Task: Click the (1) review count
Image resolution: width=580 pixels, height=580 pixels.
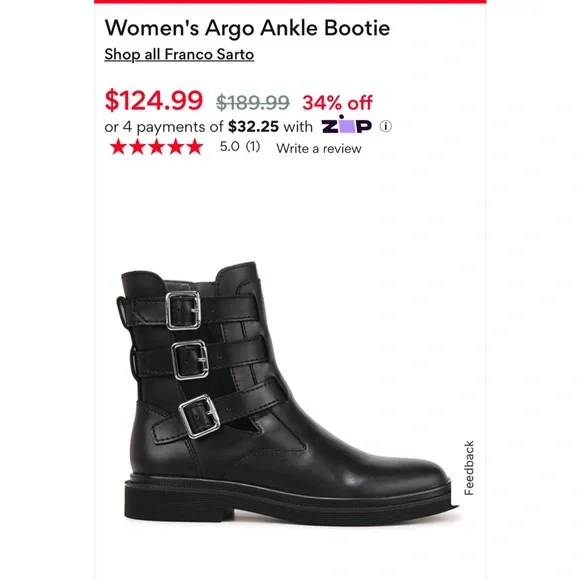Action: click(x=253, y=146)
